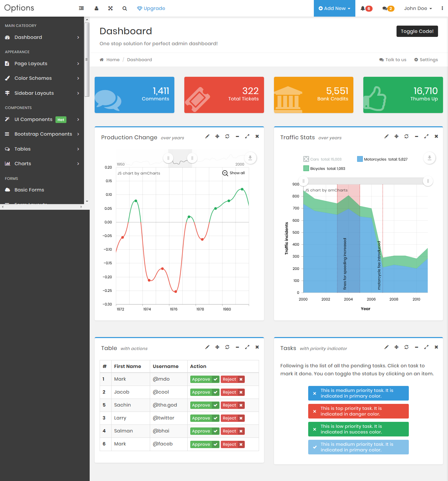This screenshot has height=481, width=448.
Task: Click right scrollbar handle on Traffic Stats chart
Action: [428, 181]
